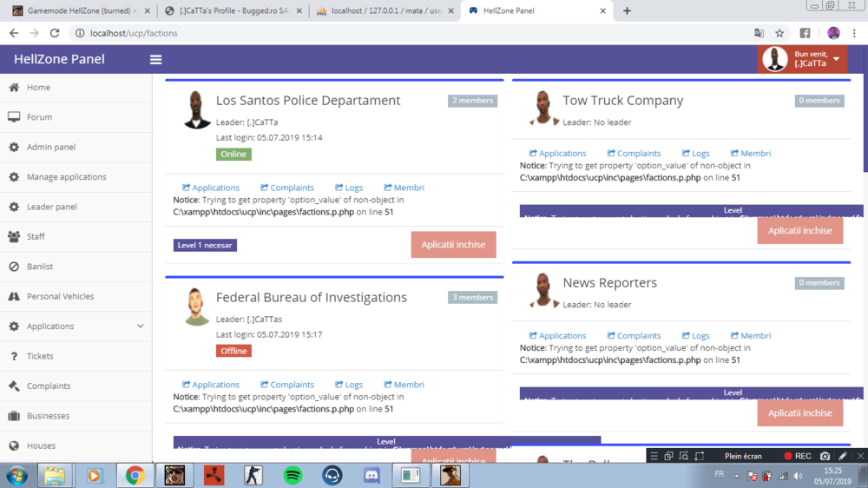This screenshot has width=868, height=488.
Task: Click the News Reporters title
Action: (x=609, y=283)
